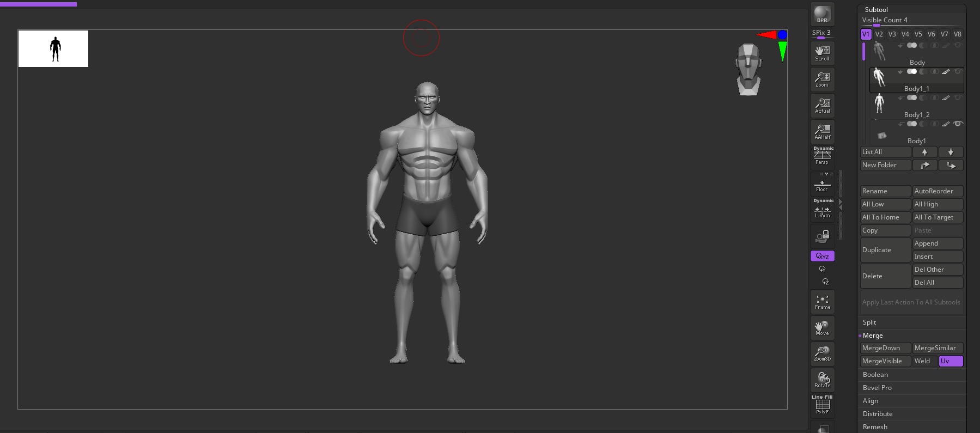Select the Scroll navigation tool

822,53
